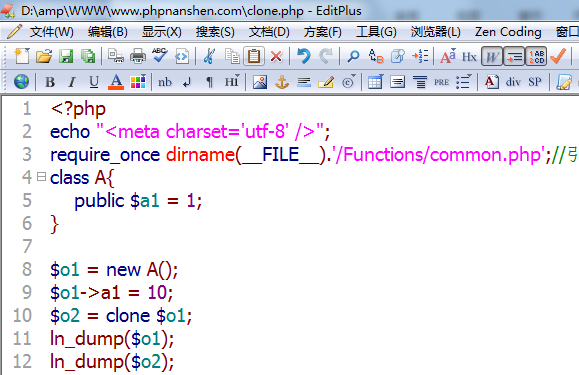Screen dimensions: 579x375
Task: Open the Zen Coding menu
Action: 508,32
